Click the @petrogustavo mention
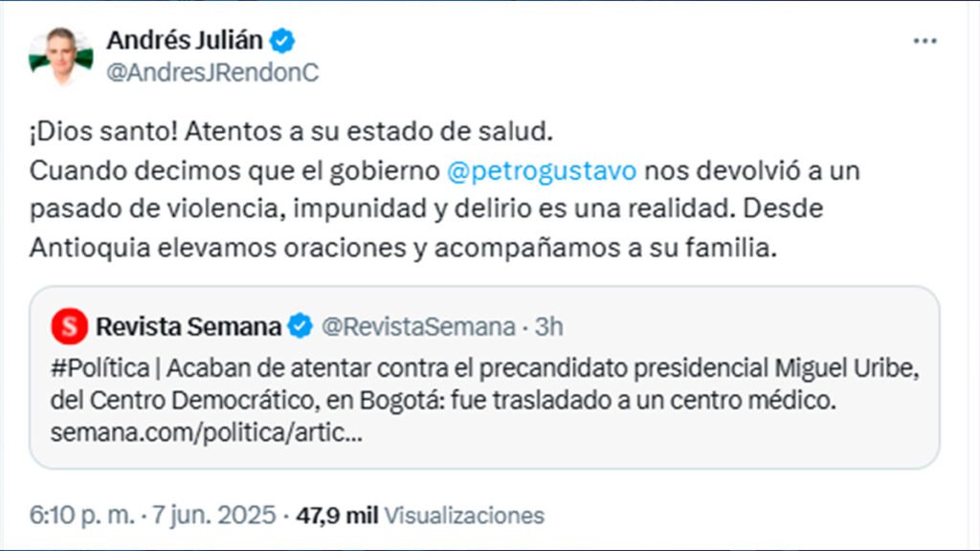The width and height of the screenshot is (980, 551). (x=541, y=171)
